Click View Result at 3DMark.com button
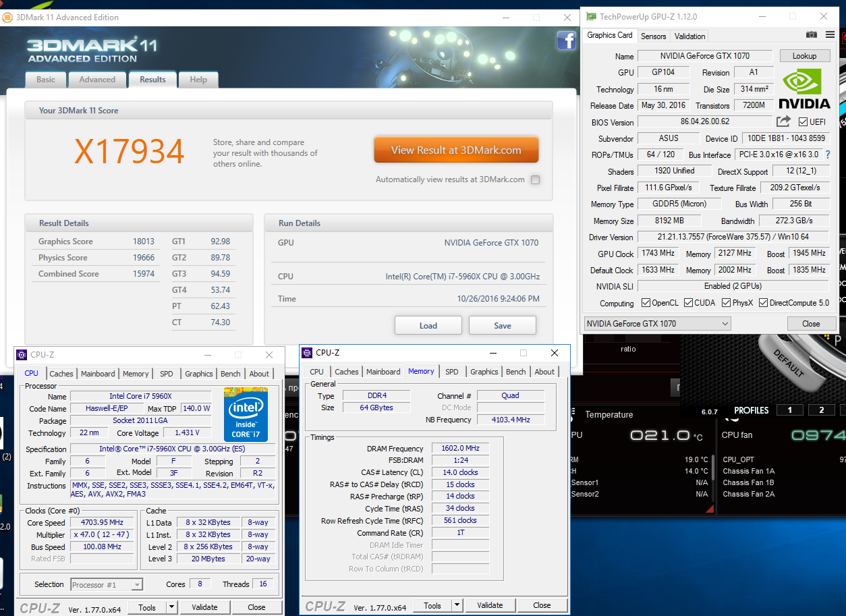The image size is (846, 616). coord(456,150)
